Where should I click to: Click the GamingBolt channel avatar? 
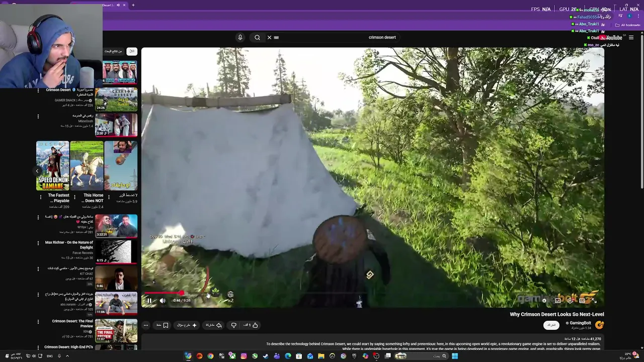coord(599,325)
